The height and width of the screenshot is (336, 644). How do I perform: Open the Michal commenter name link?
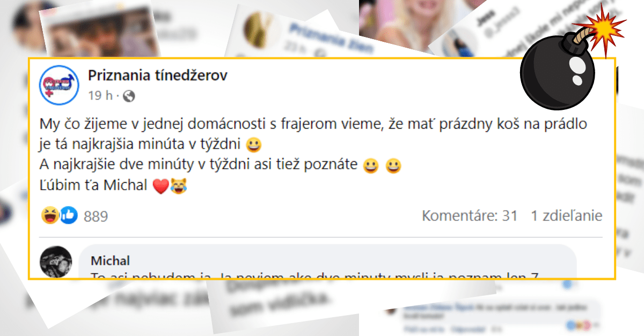pos(110,261)
